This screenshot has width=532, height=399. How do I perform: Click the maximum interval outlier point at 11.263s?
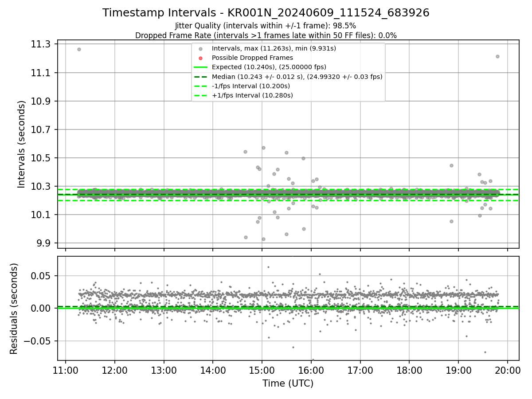pyautogui.click(x=79, y=49)
